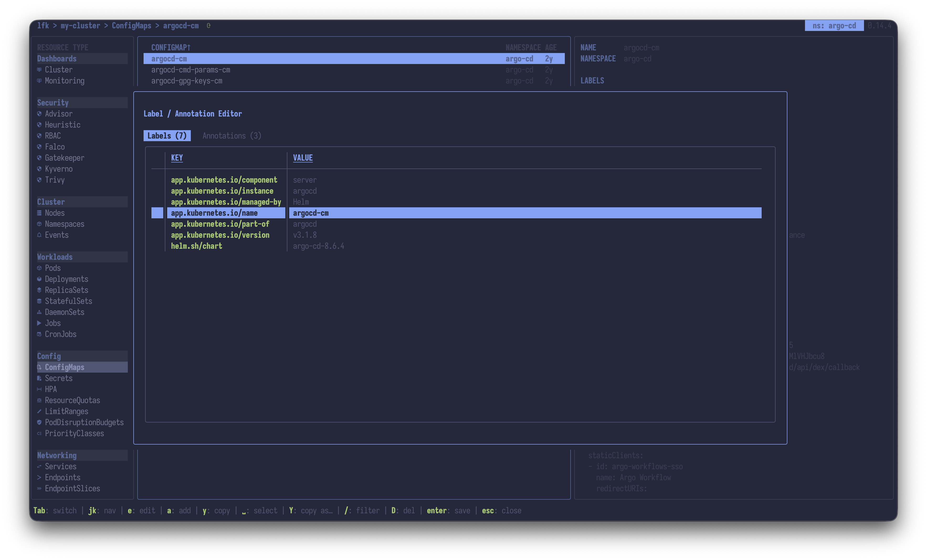Open ConfigMaps in the sidebar
The height and width of the screenshot is (560, 927).
point(82,367)
